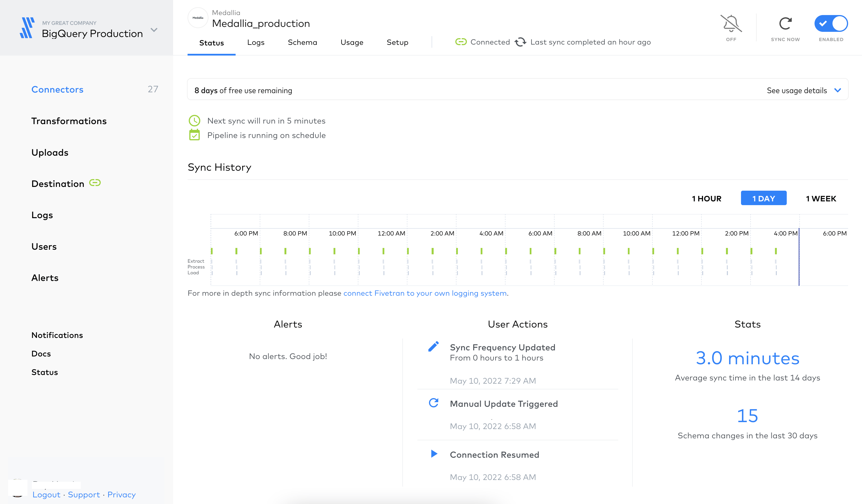Click the last green sync marker before 4:00 PM
The image size is (862, 504).
[x=776, y=251]
